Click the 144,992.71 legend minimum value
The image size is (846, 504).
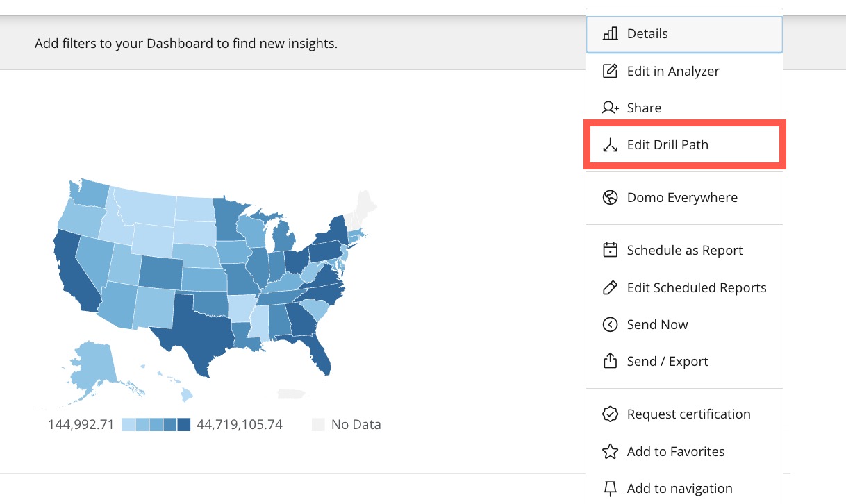(81, 425)
